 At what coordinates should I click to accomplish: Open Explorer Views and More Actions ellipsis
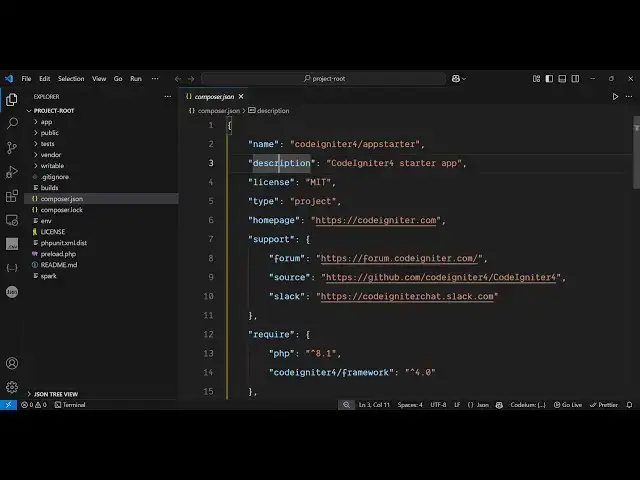(x=168, y=97)
